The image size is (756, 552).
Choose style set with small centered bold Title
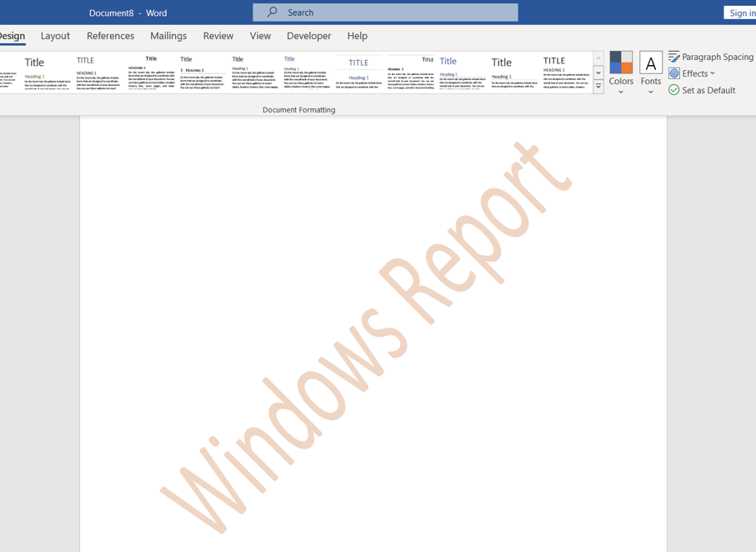(x=151, y=73)
